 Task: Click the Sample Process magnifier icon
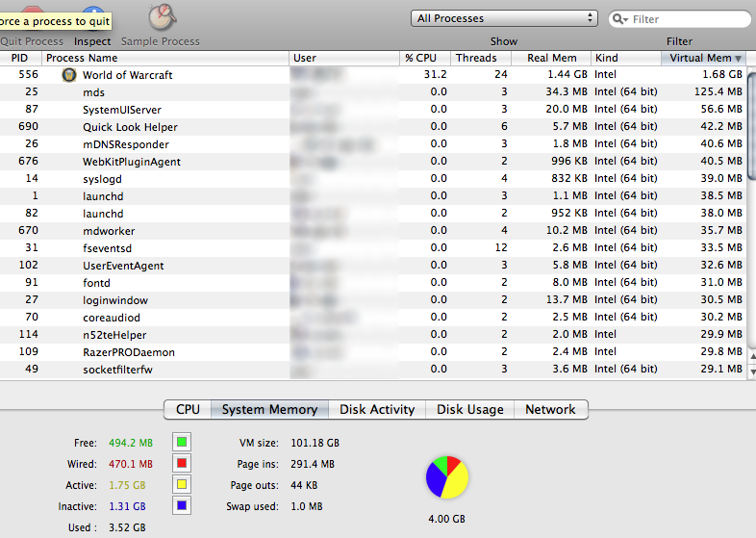162,18
